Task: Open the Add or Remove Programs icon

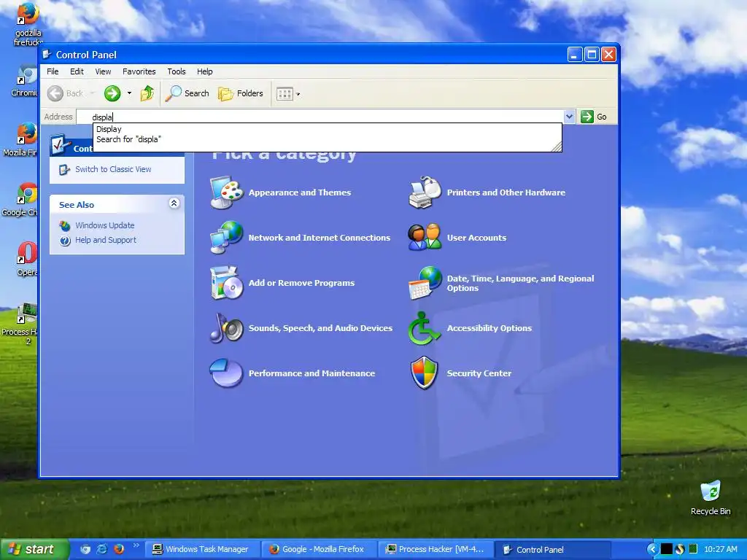Action: (x=227, y=283)
